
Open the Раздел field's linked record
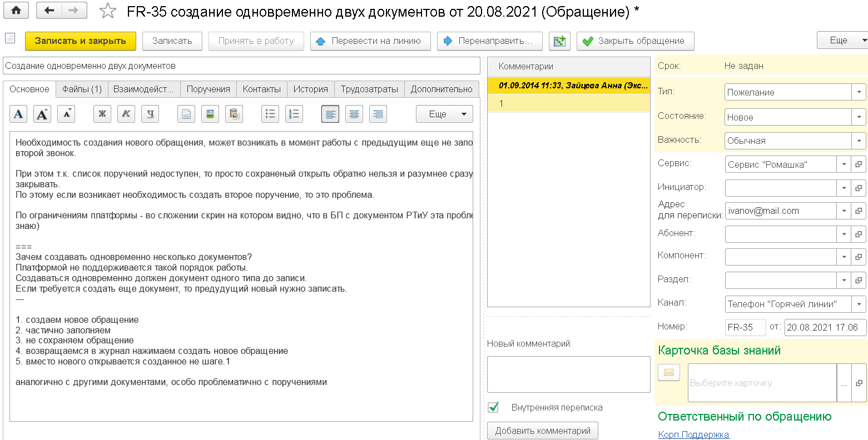(859, 280)
